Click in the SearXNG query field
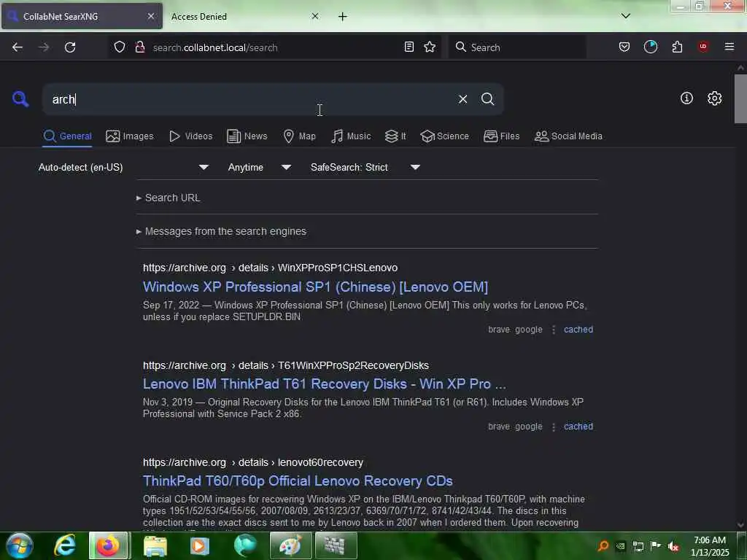 coord(250,99)
